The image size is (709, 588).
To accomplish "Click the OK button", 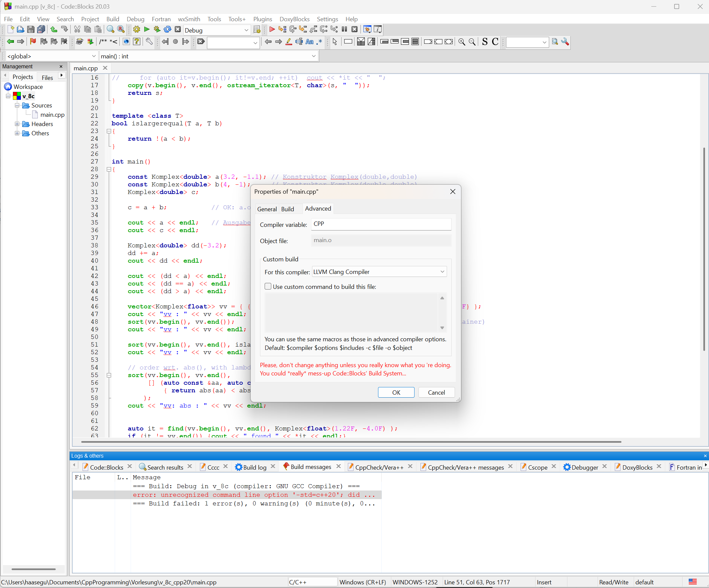I will [396, 392].
